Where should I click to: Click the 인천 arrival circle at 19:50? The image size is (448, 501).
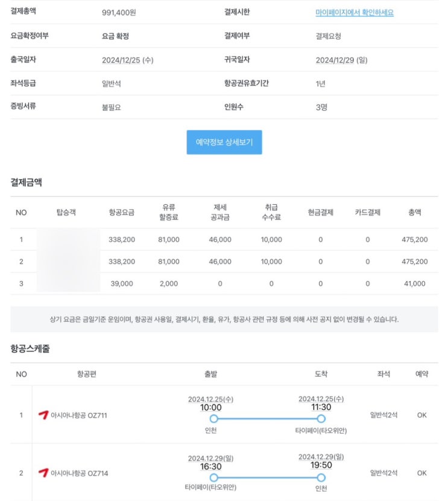(x=321, y=477)
